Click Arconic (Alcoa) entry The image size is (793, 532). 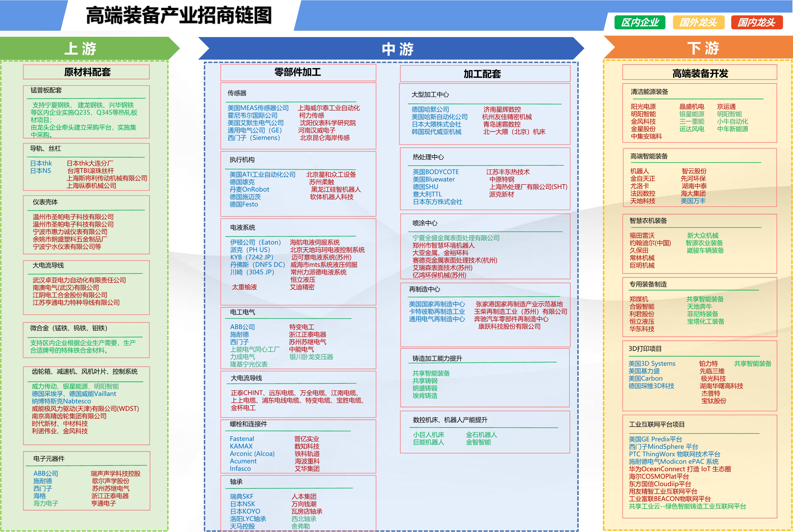point(252,454)
